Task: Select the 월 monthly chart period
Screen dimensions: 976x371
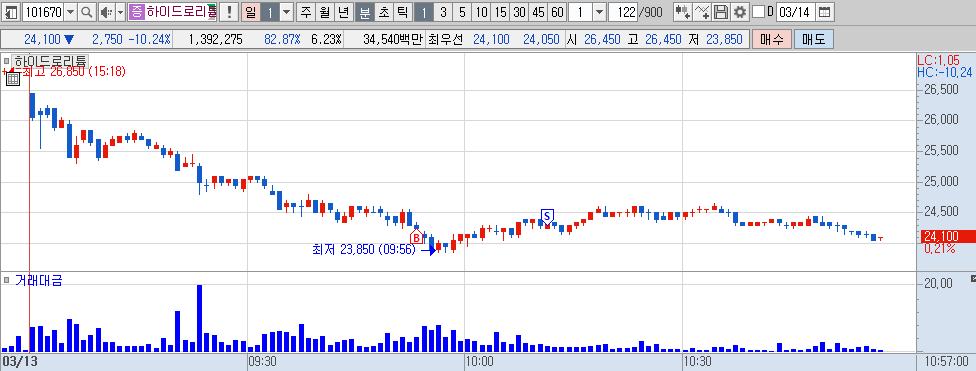Action: tap(324, 12)
